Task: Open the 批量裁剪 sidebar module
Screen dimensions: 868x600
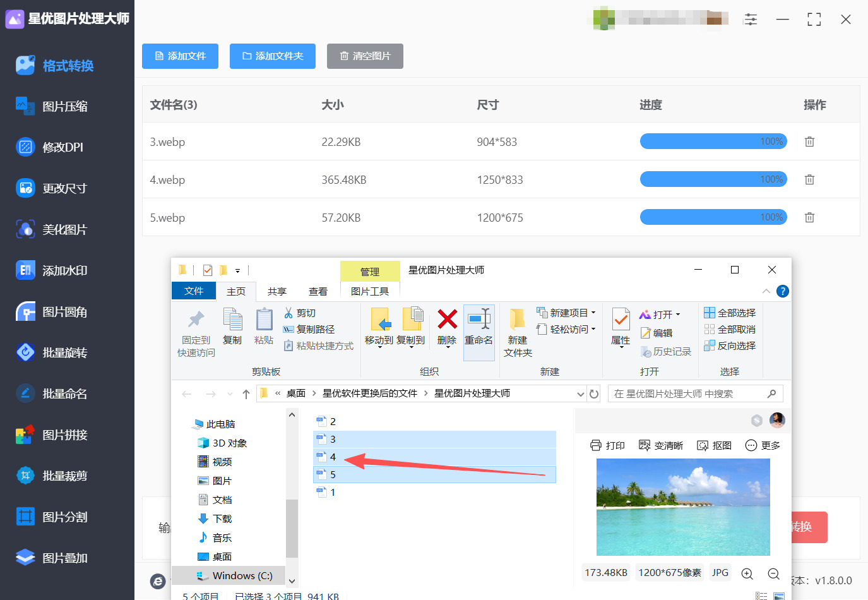Action: (x=52, y=476)
